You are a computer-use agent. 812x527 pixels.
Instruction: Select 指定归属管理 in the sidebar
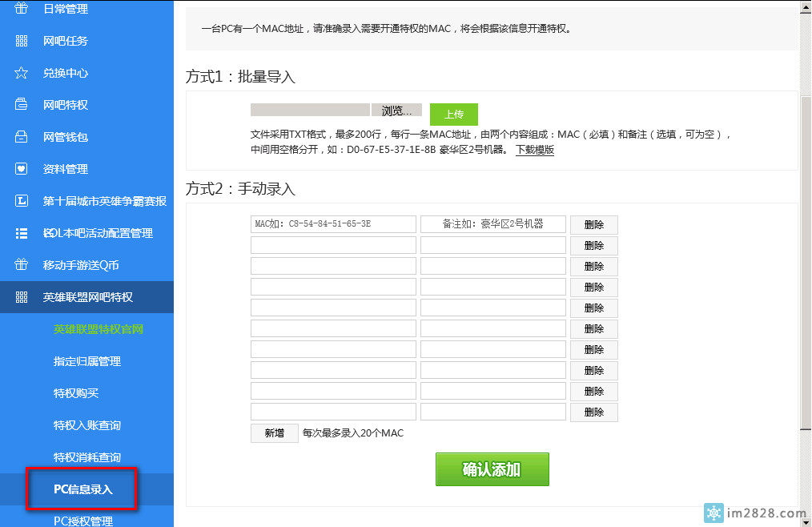click(x=86, y=361)
